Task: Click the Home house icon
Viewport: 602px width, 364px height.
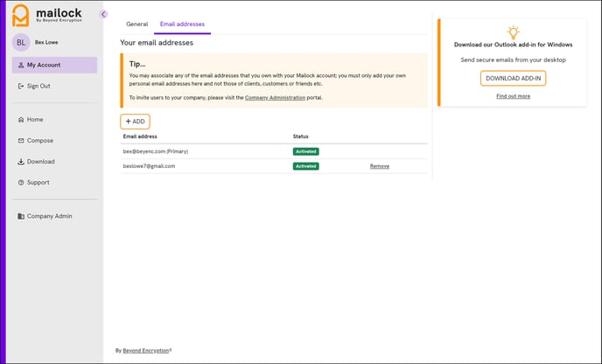Action: pyautogui.click(x=21, y=119)
